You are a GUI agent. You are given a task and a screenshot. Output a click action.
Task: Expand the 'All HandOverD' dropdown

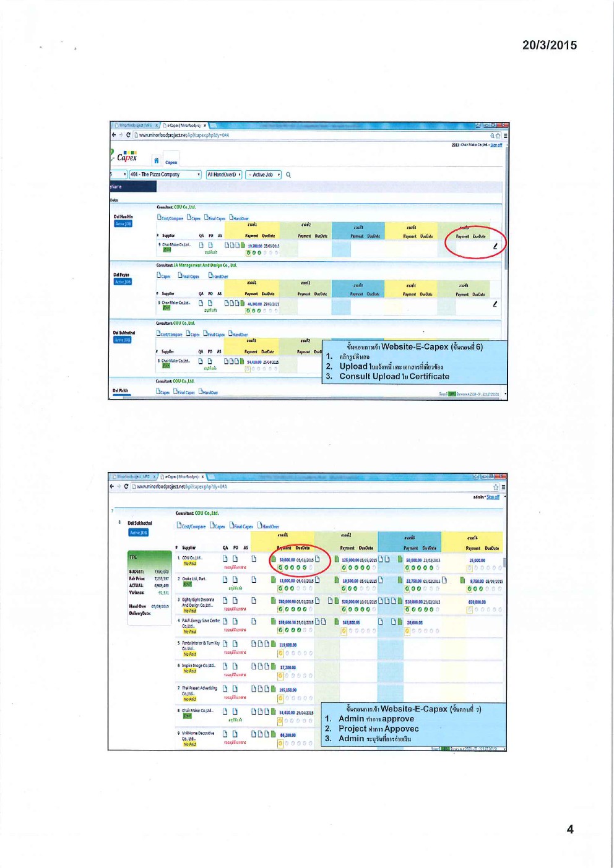pos(223,175)
